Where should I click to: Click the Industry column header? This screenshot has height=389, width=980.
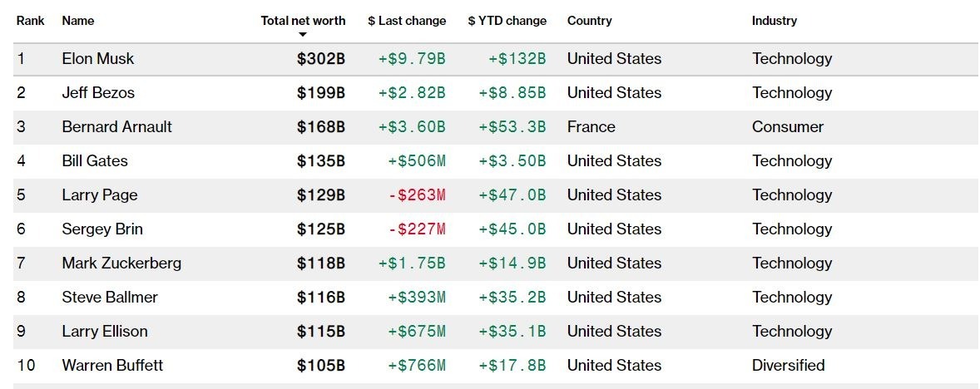tap(774, 21)
